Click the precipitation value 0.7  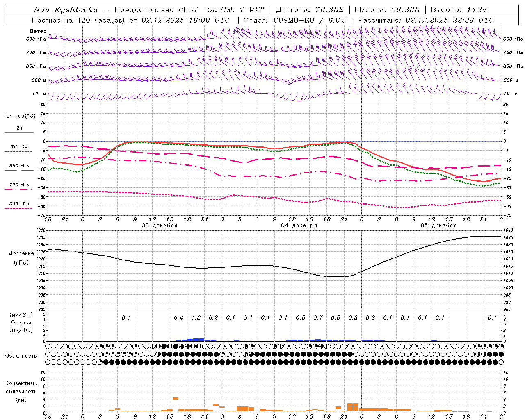[318, 318]
